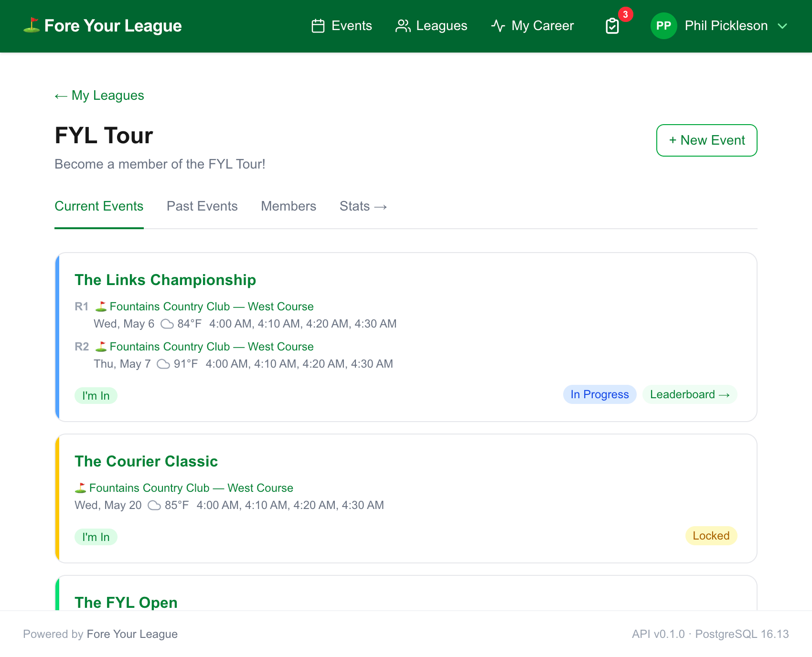Click the Wed, May 20 date

click(108, 505)
